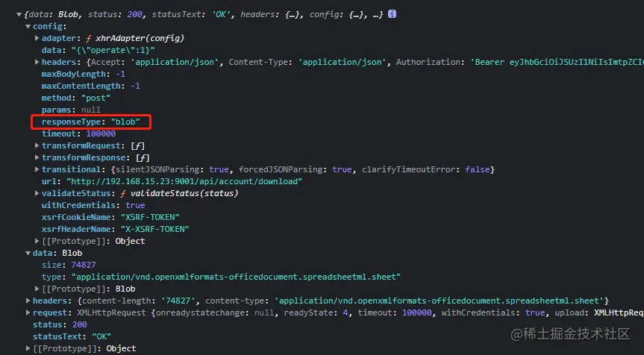Click the xsrfHeaderName "X-XSRF-TOKEN" value
Image resolution: width=644 pixels, height=355 pixels.
(154, 229)
